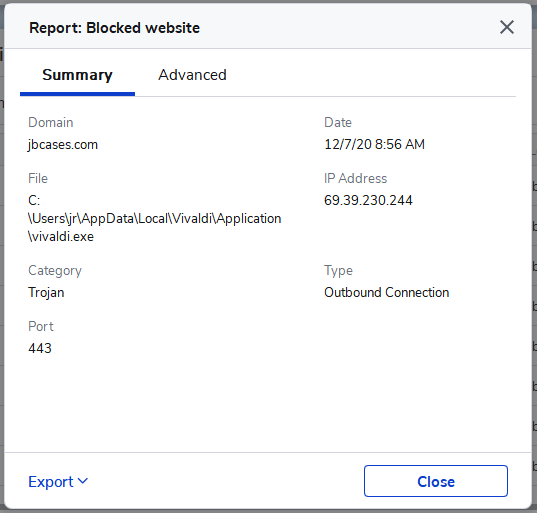Open the Export dropdown menu
The height and width of the screenshot is (513, 537).
click(x=58, y=481)
